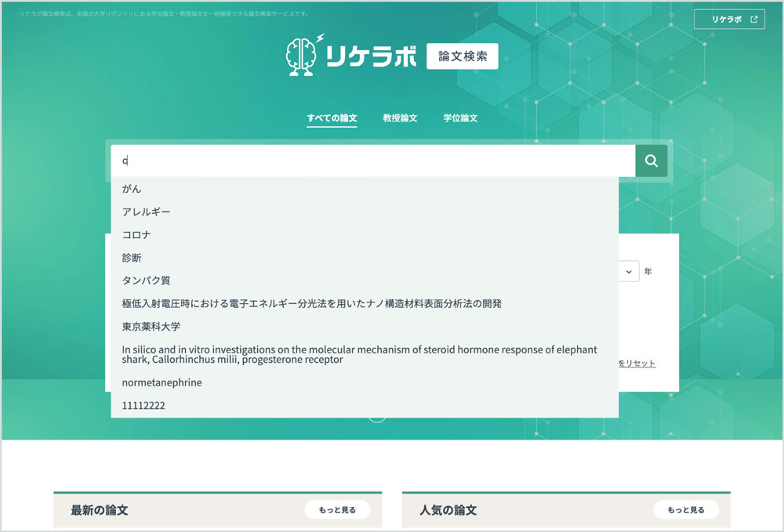Choose the In silico and in vitro suggestion

(365, 355)
